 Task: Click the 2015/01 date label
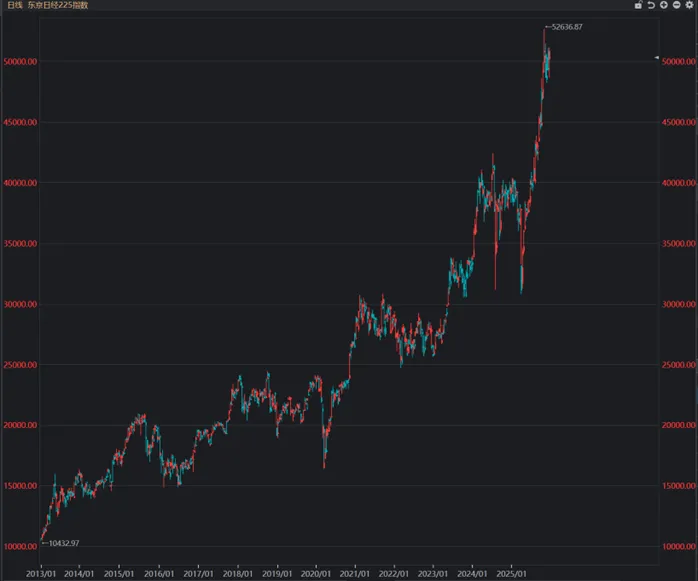click(x=119, y=574)
